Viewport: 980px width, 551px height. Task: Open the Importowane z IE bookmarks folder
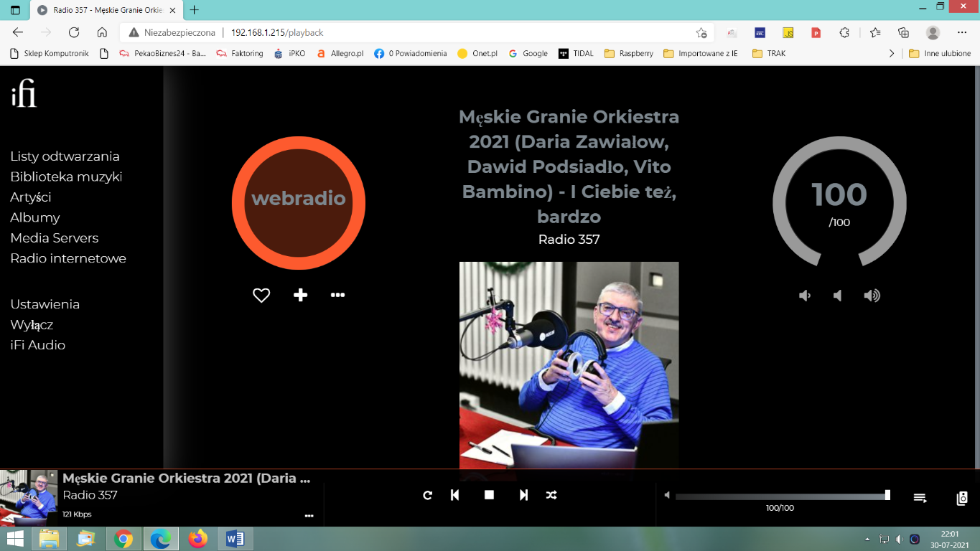click(701, 53)
